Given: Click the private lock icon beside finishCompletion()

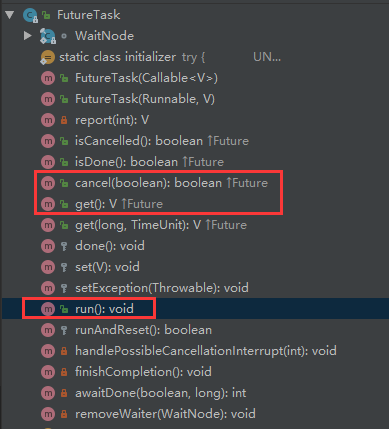Looking at the screenshot, I should coord(64,372).
